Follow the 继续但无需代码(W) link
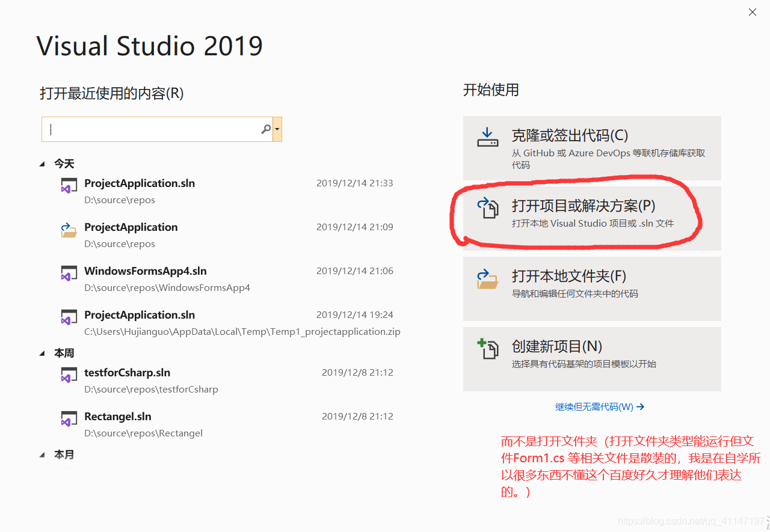The image size is (770, 532). pos(600,407)
